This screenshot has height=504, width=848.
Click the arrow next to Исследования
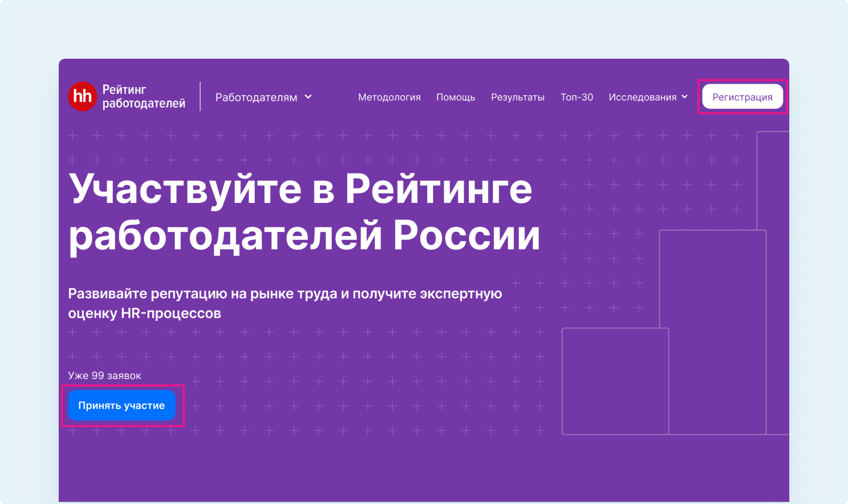click(x=685, y=97)
